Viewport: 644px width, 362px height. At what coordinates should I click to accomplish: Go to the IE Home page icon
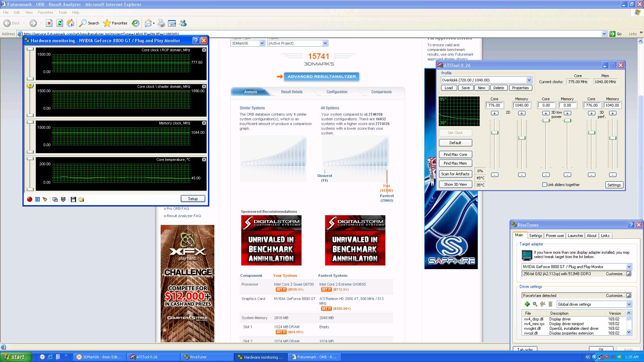pyautogui.click(x=70, y=23)
